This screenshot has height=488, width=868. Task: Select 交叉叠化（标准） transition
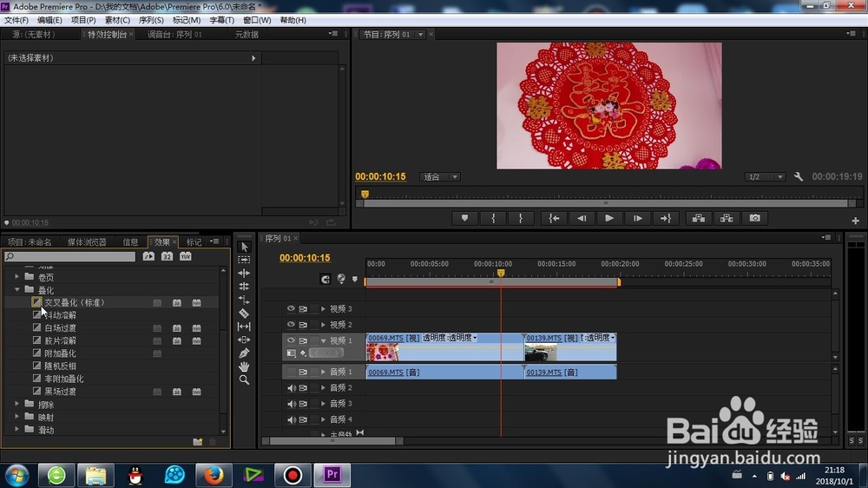click(74, 302)
